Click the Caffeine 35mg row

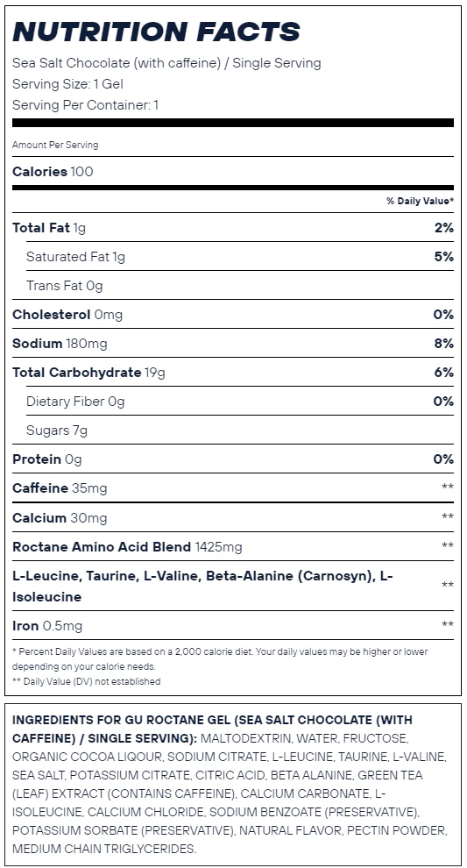[233, 487]
